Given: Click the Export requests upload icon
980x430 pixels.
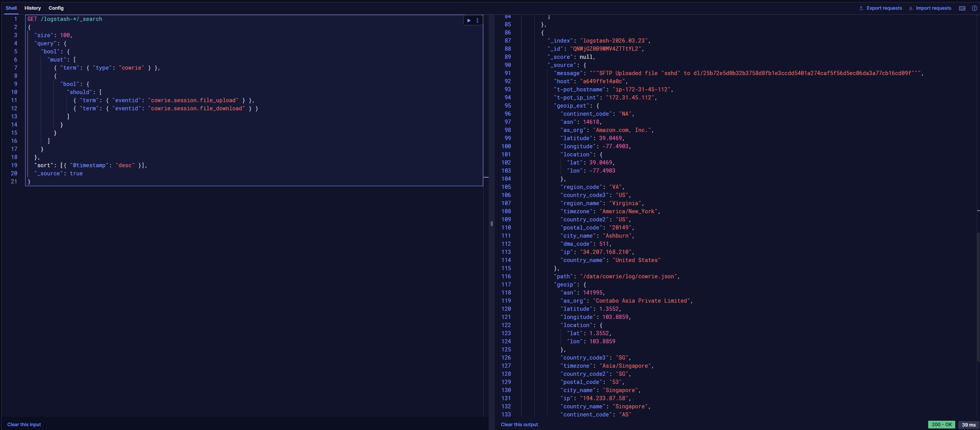Looking at the screenshot, I should 861,8.
